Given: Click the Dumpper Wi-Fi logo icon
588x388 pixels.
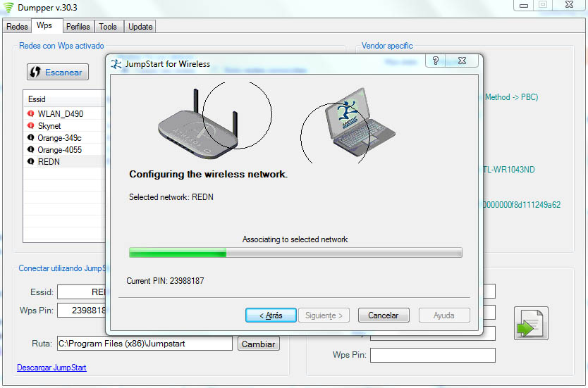Looking at the screenshot, I should (8, 8).
